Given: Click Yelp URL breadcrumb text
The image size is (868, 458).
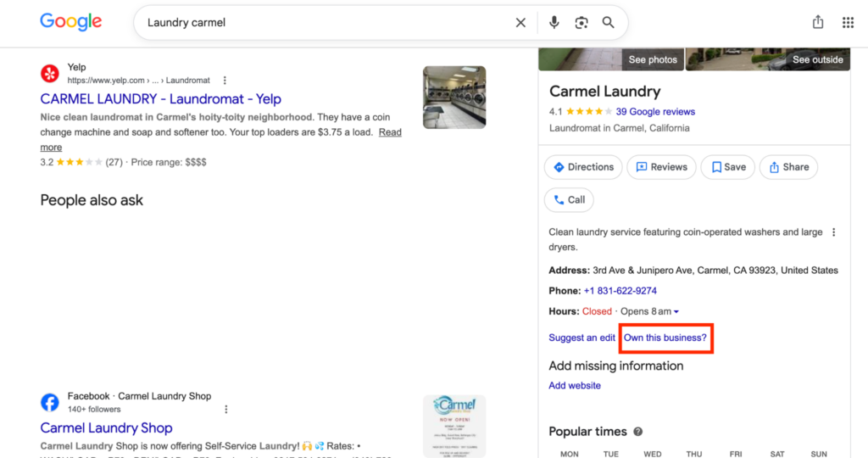Looking at the screenshot, I should [138, 81].
